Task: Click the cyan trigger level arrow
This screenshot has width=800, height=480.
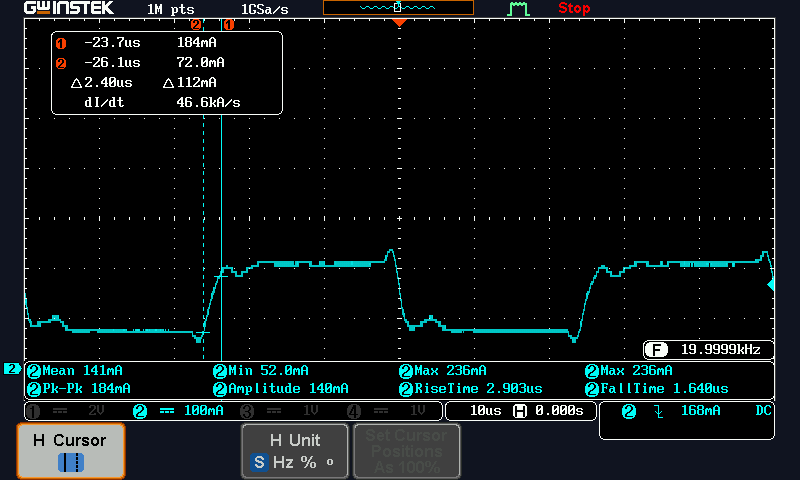Action: [x=770, y=286]
